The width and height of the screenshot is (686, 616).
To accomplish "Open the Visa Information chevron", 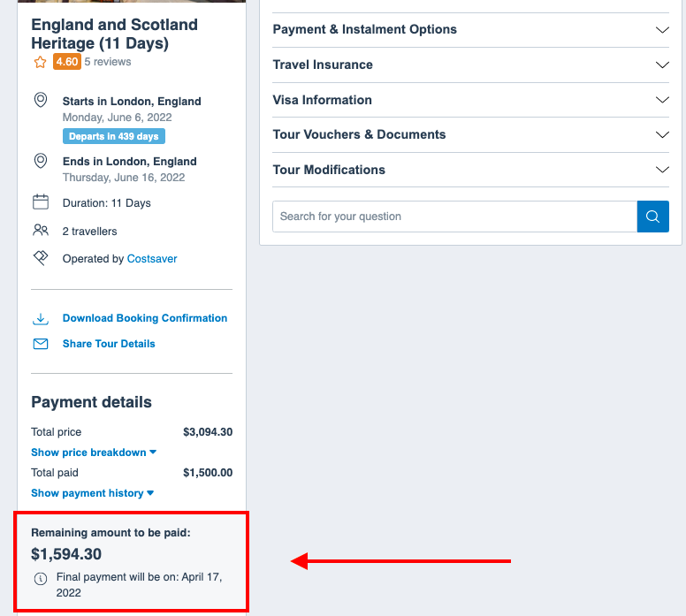I will [x=662, y=100].
